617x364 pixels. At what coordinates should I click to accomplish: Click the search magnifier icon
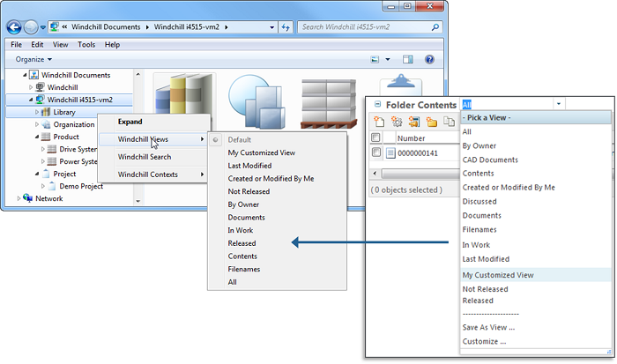click(435, 27)
